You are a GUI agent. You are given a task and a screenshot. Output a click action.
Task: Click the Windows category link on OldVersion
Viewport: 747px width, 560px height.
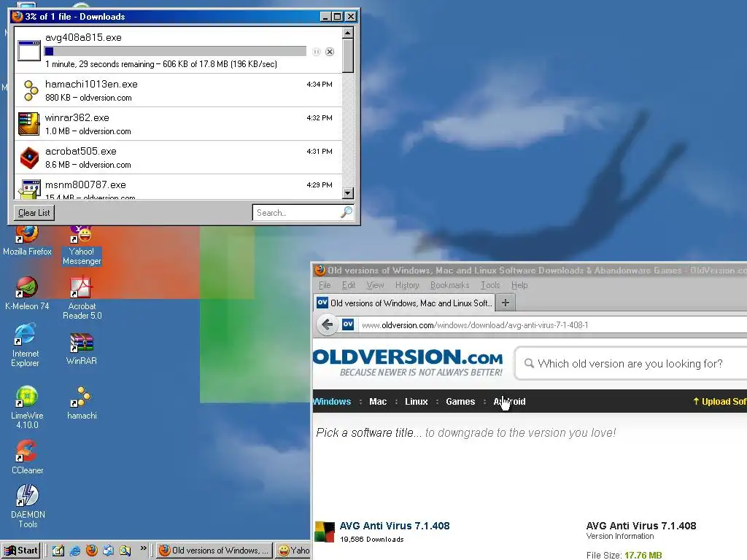pos(332,402)
